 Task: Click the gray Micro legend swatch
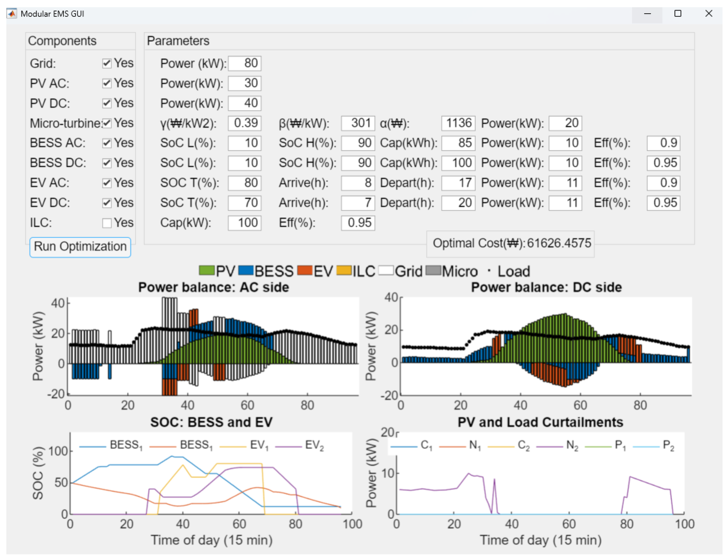(x=433, y=270)
